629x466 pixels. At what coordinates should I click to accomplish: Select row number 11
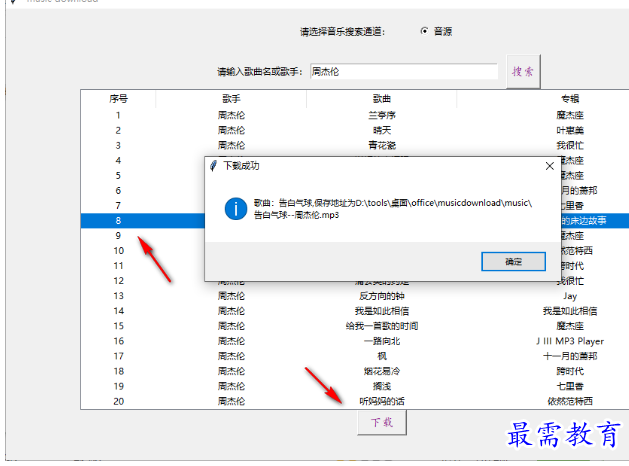pyautogui.click(x=118, y=266)
